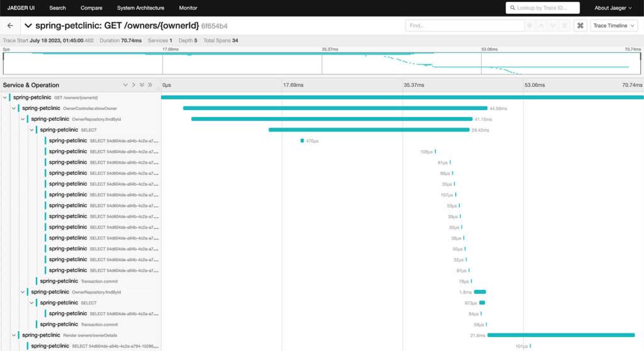Screen dimensions: 644x351
Task: Collapse the OwnerController.showOwner span
Action: point(14,108)
